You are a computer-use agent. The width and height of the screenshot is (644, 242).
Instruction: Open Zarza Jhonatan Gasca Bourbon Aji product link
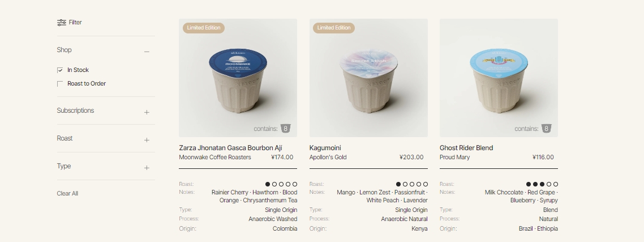tap(230, 148)
